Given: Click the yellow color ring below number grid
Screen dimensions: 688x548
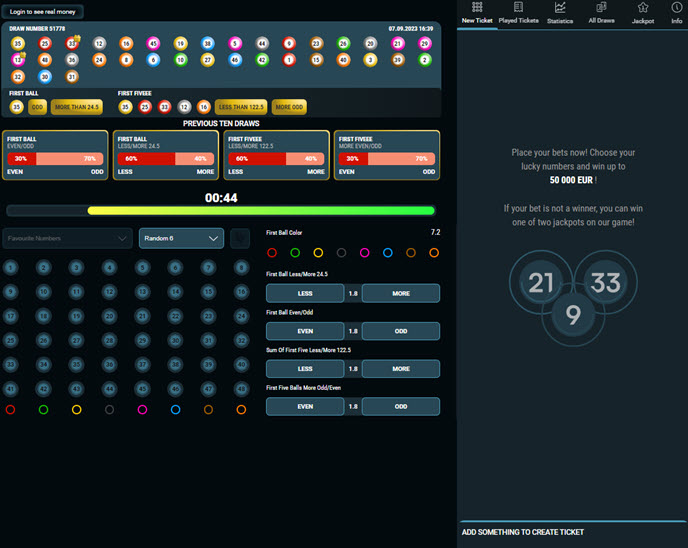Looking at the screenshot, I should (x=76, y=410).
